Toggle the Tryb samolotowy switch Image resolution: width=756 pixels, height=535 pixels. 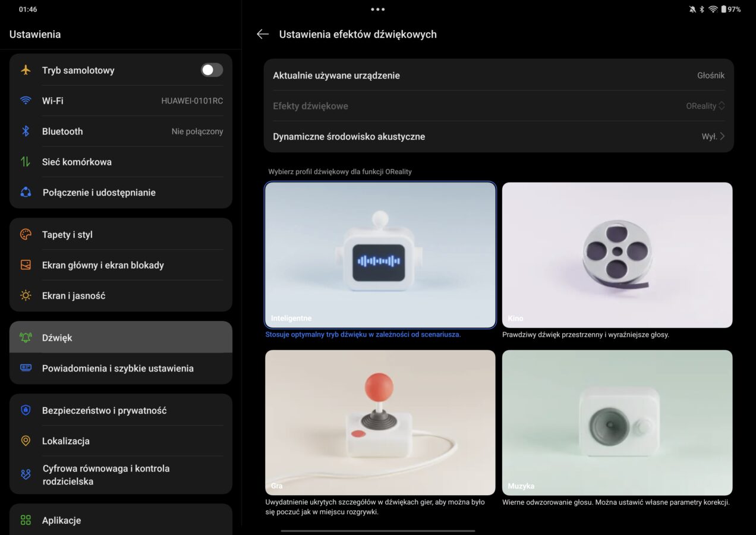[212, 70]
